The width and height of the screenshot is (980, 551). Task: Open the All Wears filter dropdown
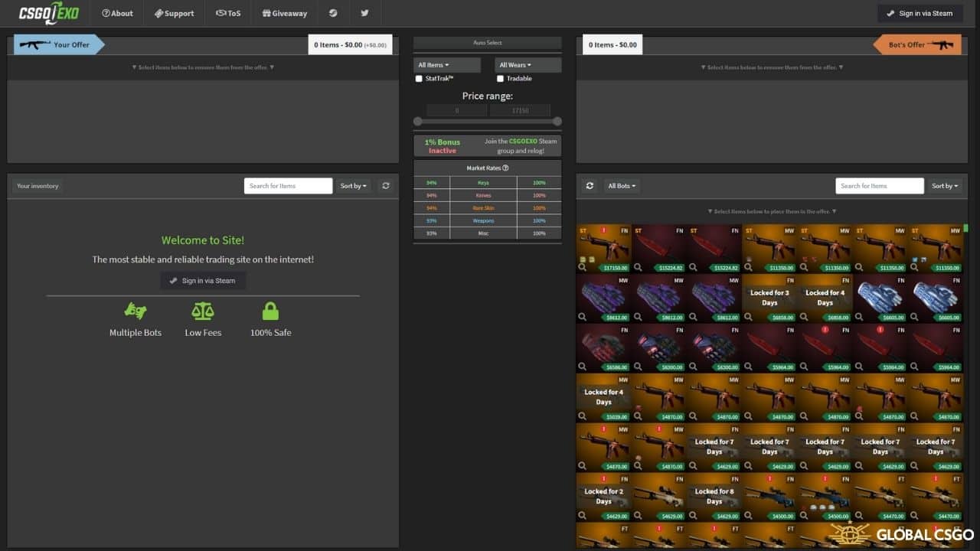[x=528, y=65]
